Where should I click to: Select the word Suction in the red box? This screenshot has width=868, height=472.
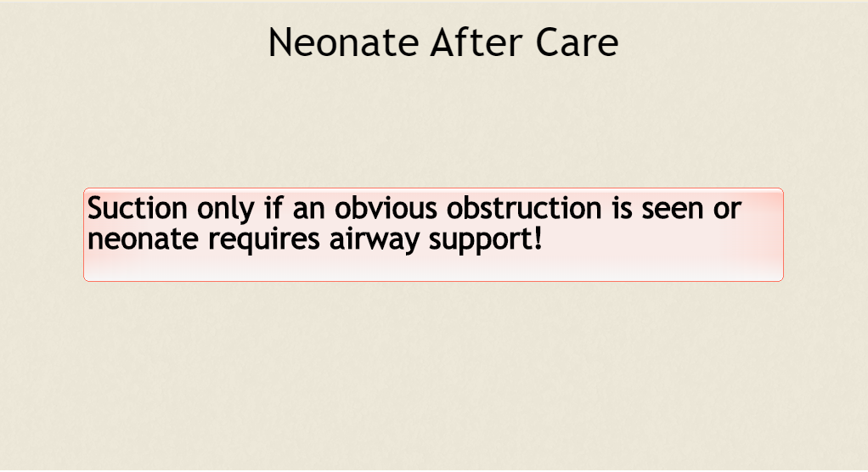tap(138, 209)
